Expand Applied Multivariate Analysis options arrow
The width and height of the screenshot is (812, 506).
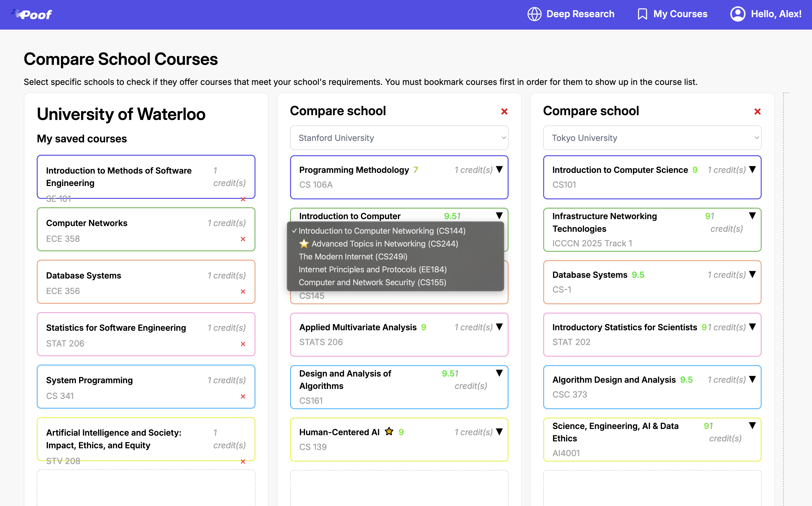click(499, 327)
